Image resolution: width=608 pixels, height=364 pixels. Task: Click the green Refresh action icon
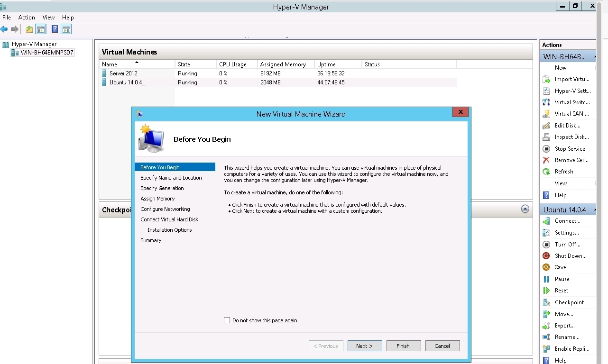click(x=546, y=172)
